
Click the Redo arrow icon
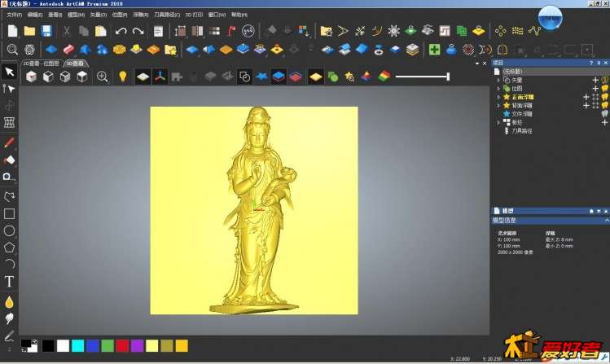point(138,31)
